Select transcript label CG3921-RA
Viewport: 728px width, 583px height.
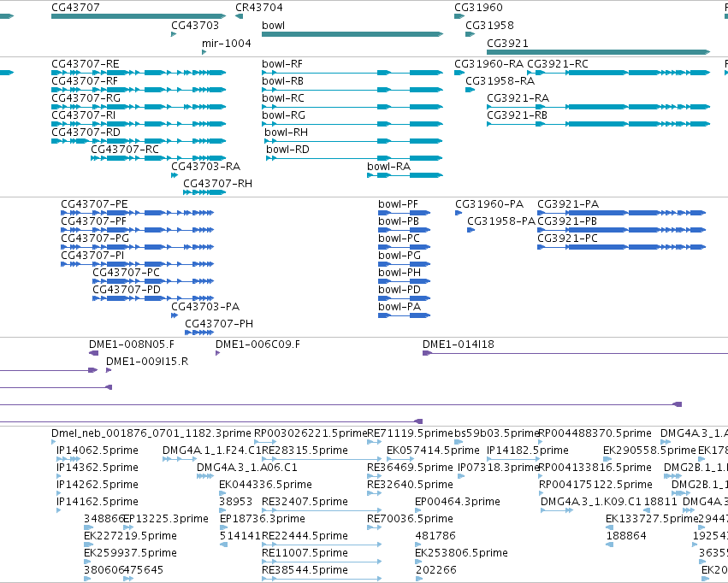click(518, 98)
